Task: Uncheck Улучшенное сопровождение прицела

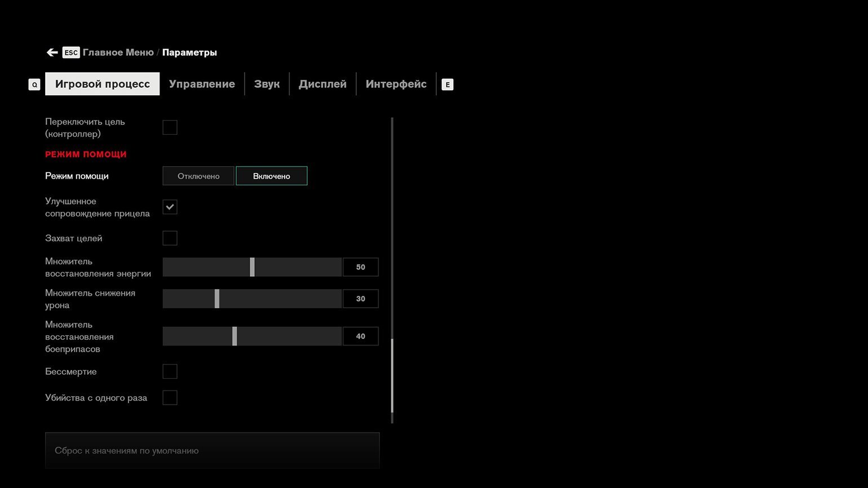Action: (x=170, y=207)
